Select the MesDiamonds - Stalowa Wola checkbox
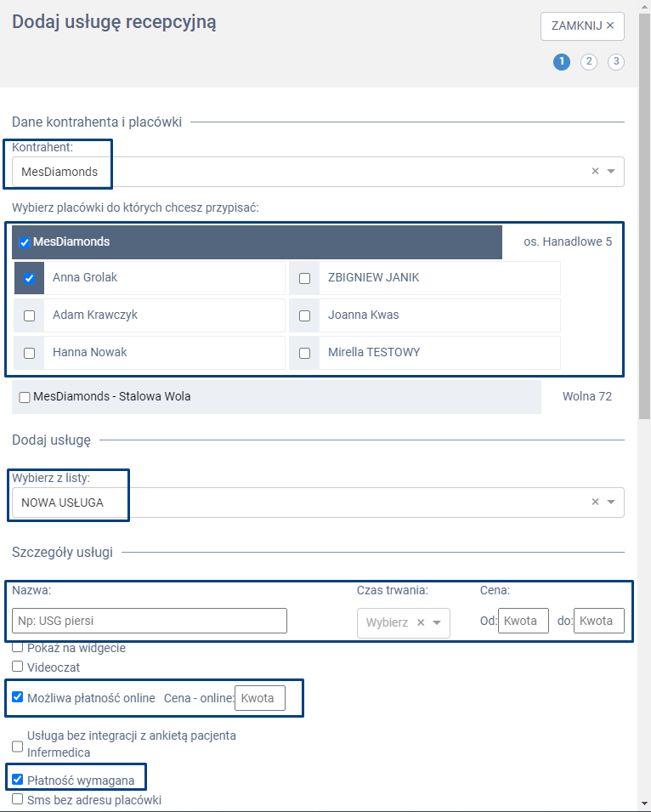651x812 pixels. pos(25,397)
